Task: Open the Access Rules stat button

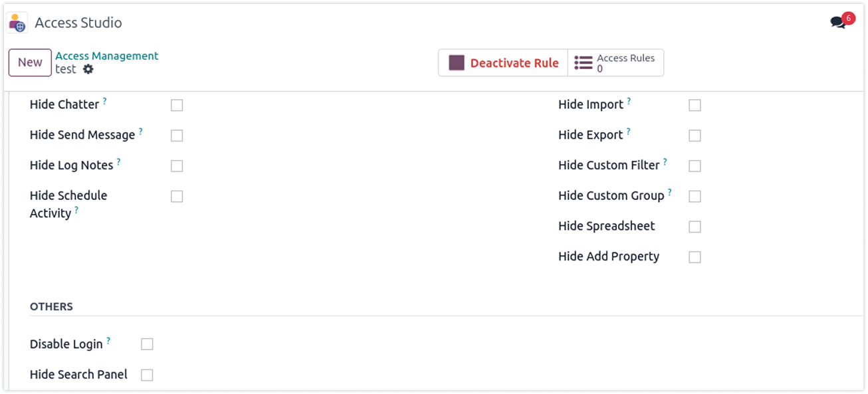Action: [x=616, y=63]
